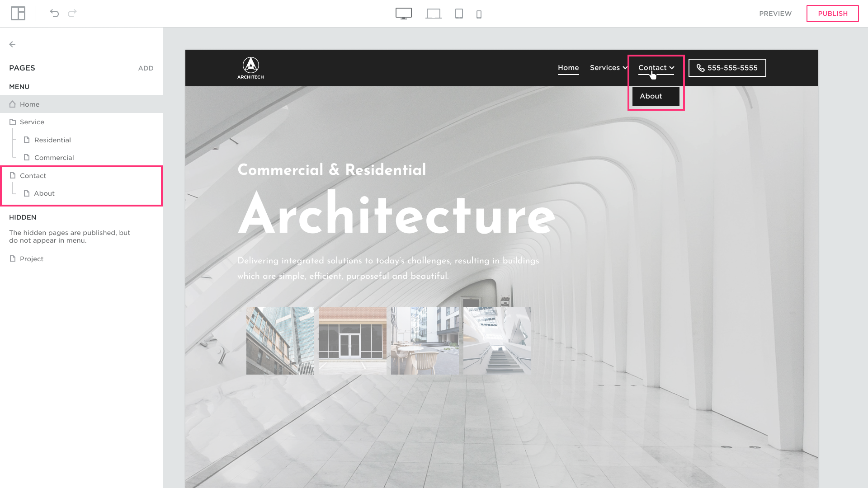Screen dimensions: 868x488
Task: Redo the last undone change
Action: click(72, 14)
